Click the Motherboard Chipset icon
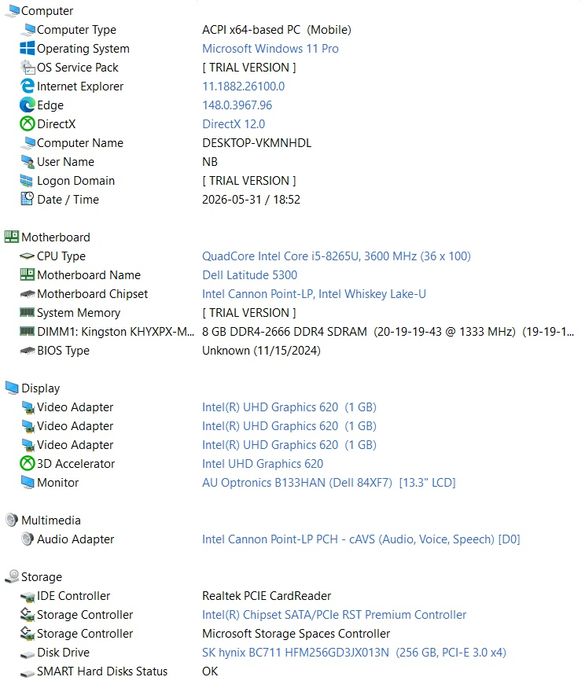The width and height of the screenshot is (585, 699). [27, 294]
